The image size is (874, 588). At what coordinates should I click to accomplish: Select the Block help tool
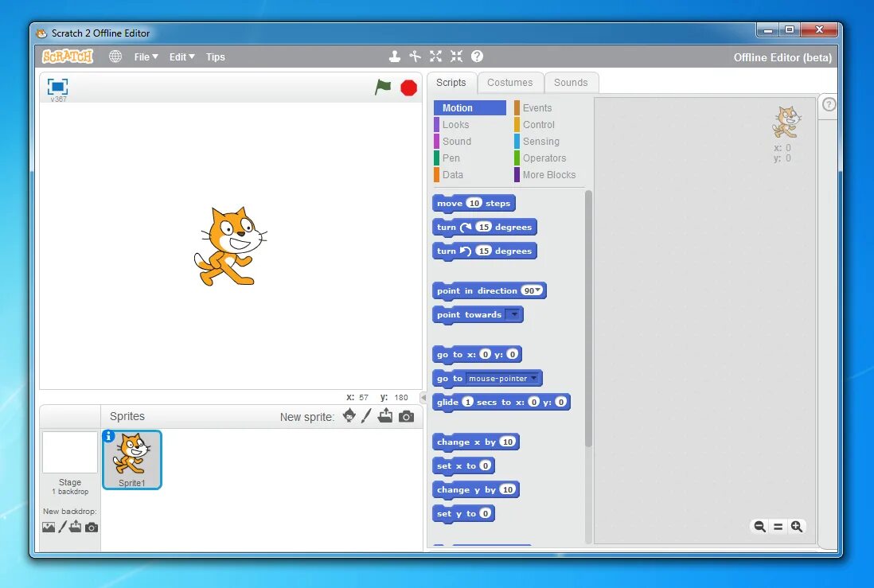[477, 56]
